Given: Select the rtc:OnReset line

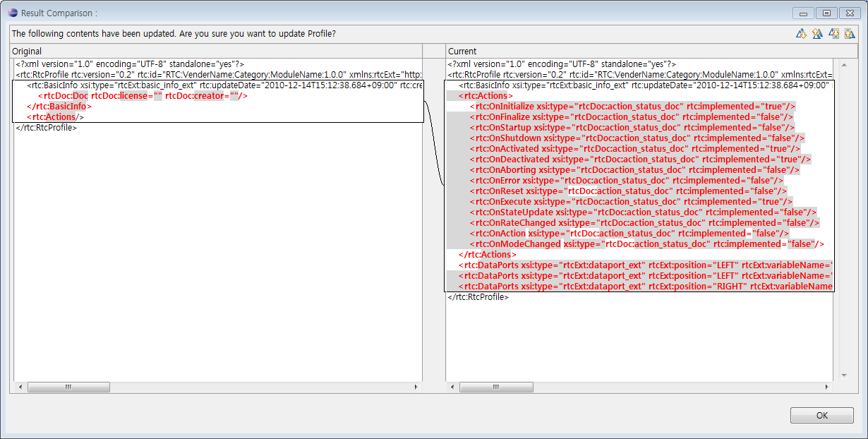Looking at the screenshot, I should 628,191.
